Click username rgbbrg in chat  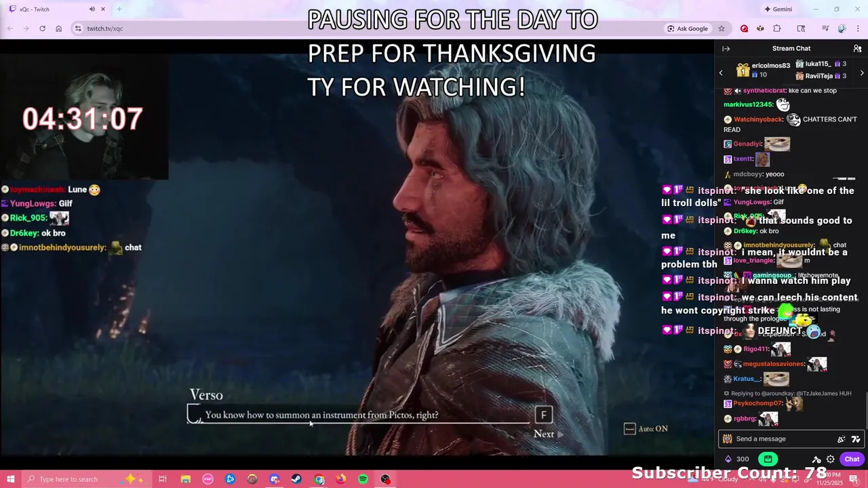[x=745, y=419]
